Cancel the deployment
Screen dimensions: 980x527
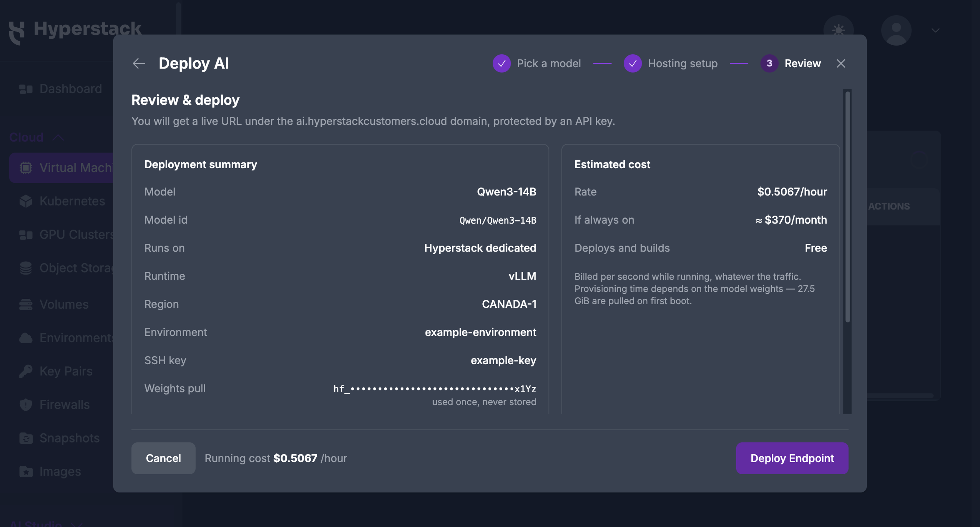point(163,458)
